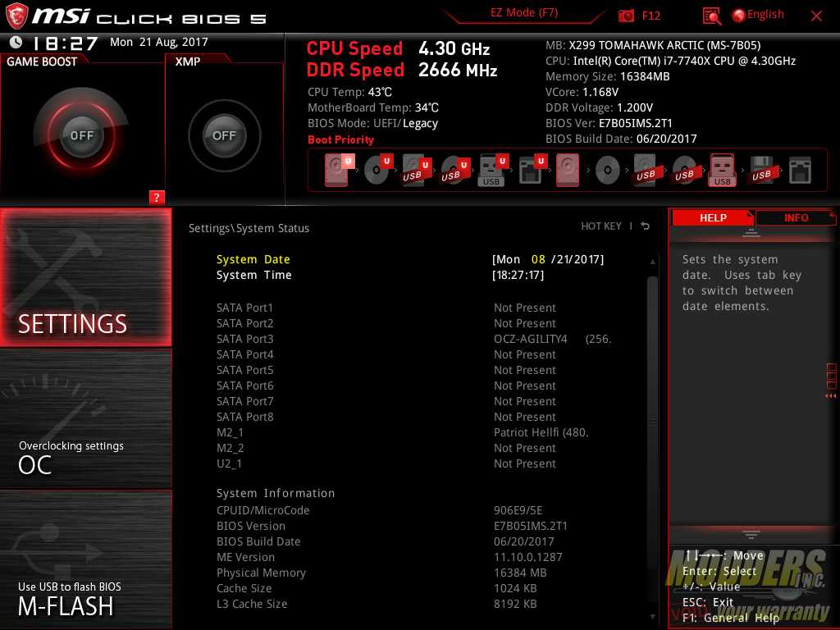Click the System Time value 18:27:17
The height and width of the screenshot is (630, 840).
coord(518,275)
